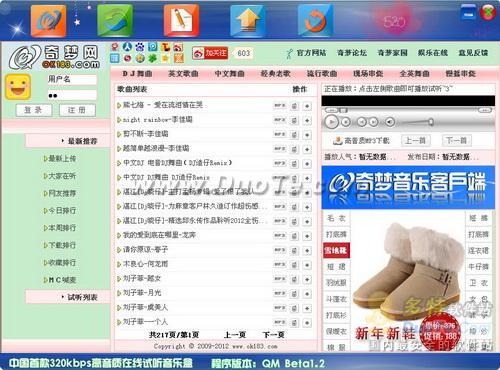Click the username input field
Viewport: 500px width, 370px height.
tap(72, 79)
